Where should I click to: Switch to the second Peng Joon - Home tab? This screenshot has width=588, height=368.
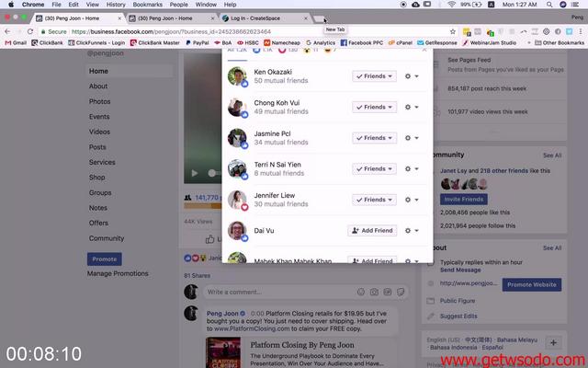point(172,18)
